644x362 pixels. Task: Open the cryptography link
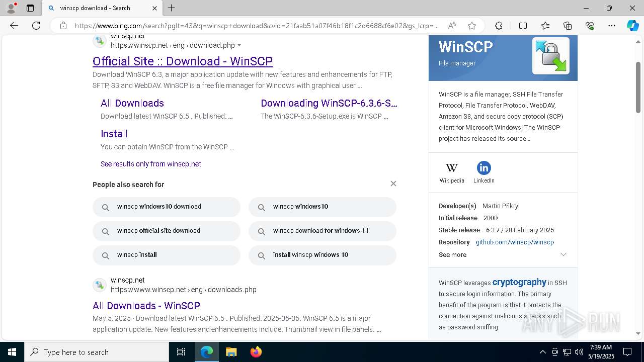click(x=519, y=282)
